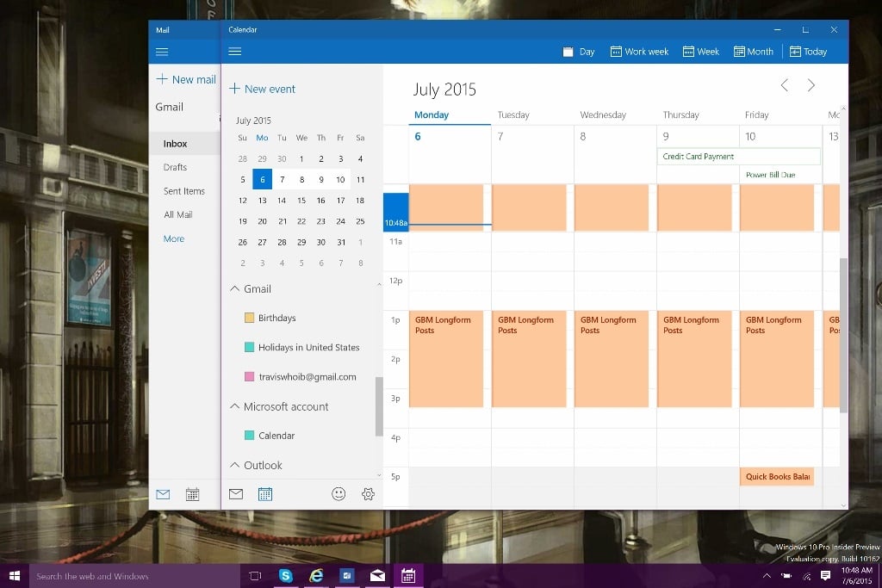882x588 pixels.
Task: Click New event in Calendar
Action: [262, 89]
